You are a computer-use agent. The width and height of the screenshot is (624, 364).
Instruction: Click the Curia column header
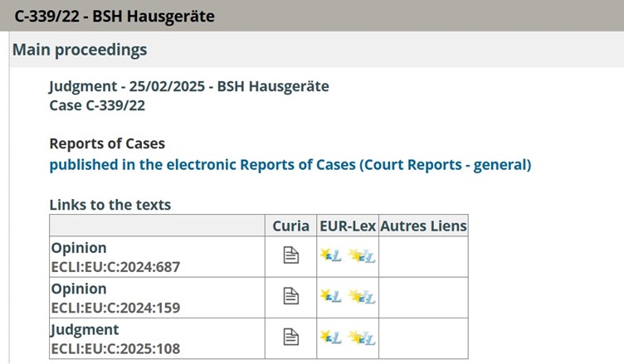click(290, 226)
